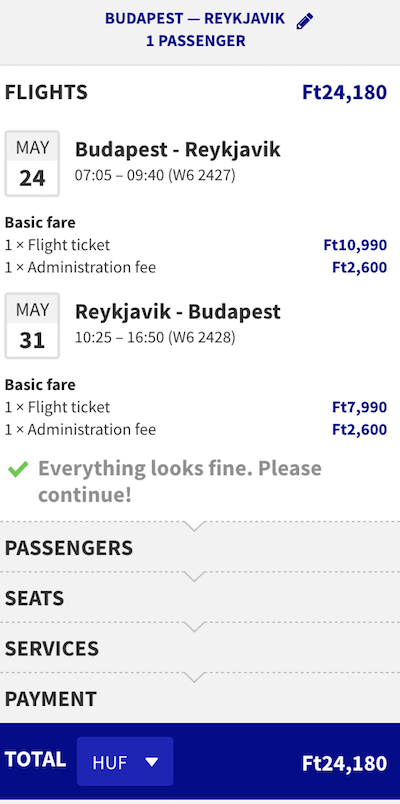Click the Ft24,180 total amount
400x804 pixels.
tap(344, 763)
